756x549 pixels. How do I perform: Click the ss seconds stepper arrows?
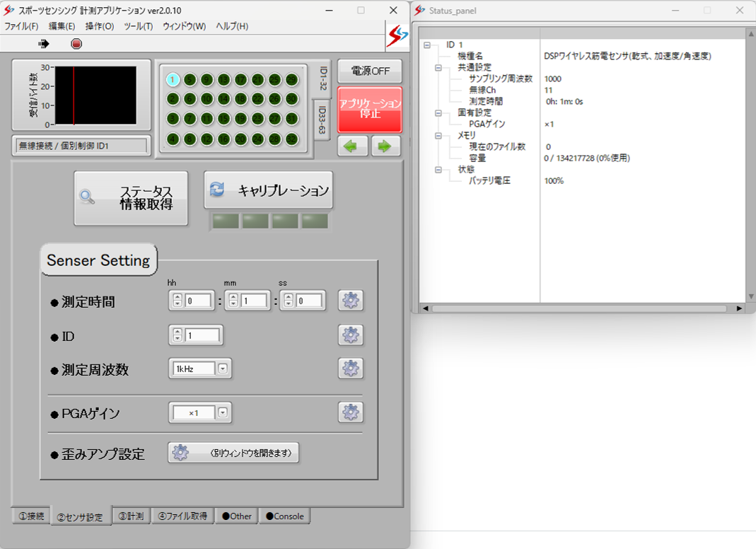(289, 301)
